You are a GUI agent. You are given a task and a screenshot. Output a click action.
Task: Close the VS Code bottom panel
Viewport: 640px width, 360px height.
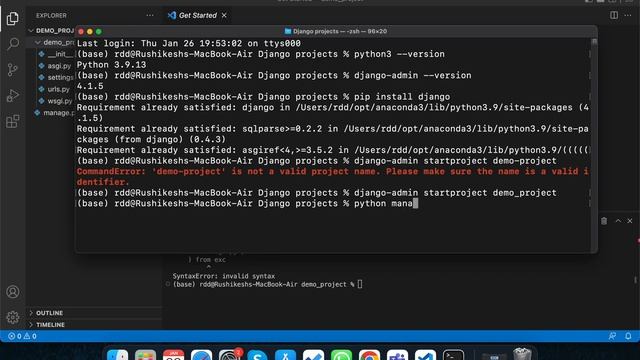630,221
